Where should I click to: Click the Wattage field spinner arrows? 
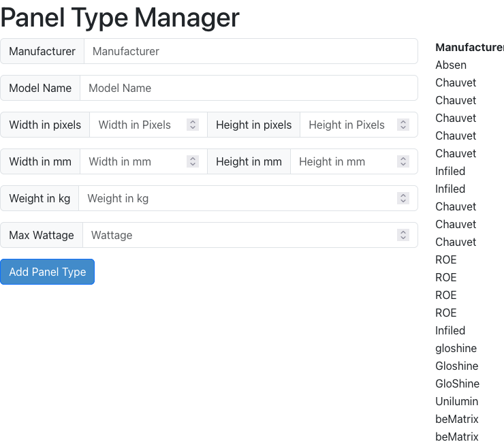(x=403, y=235)
